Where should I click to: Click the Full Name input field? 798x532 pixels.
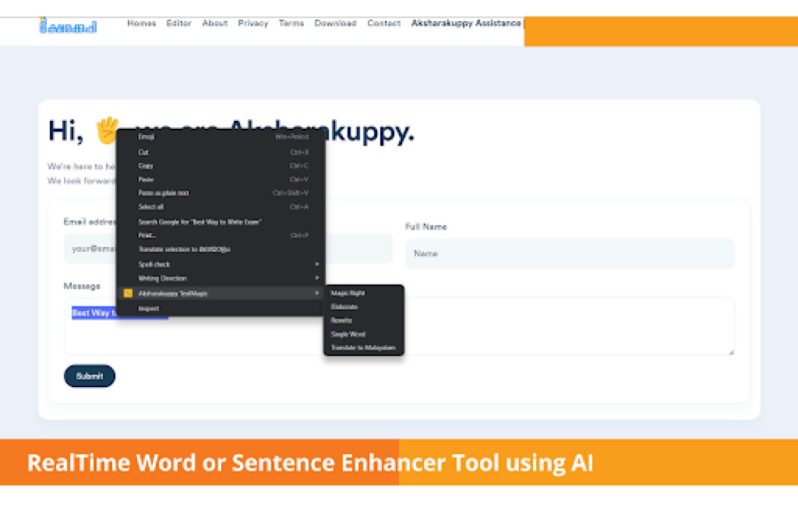coord(570,254)
